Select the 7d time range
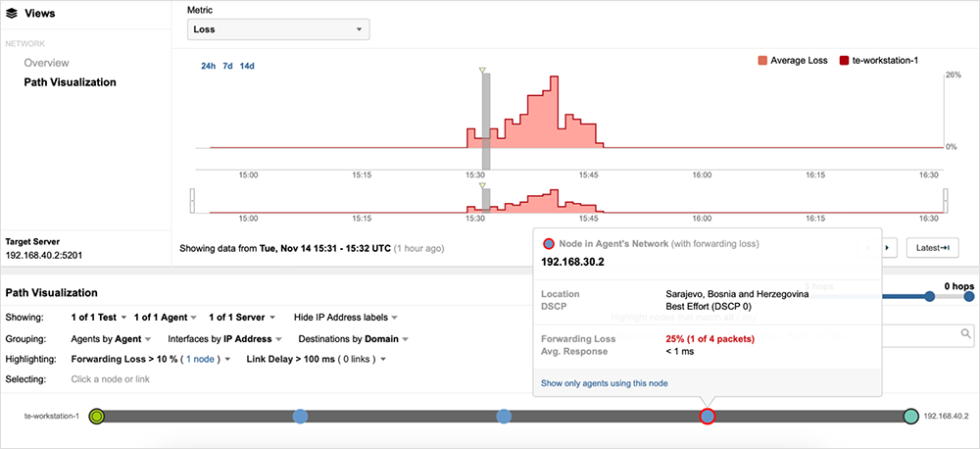 tap(227, 66)
